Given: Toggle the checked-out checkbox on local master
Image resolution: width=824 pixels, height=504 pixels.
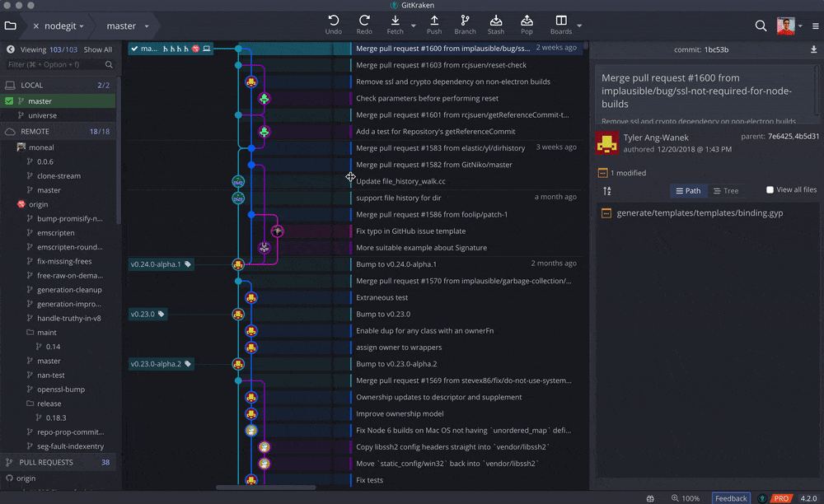Looking at the screenshot, I should [x=9, y=100].
